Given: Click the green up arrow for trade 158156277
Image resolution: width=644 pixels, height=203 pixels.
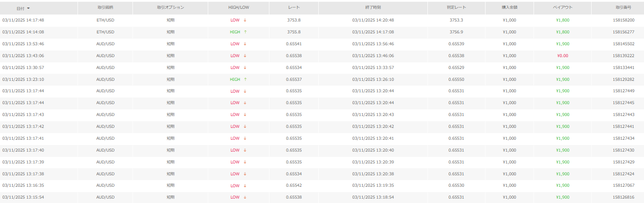Looking at the screenshot, I should [x=245, y=32].
